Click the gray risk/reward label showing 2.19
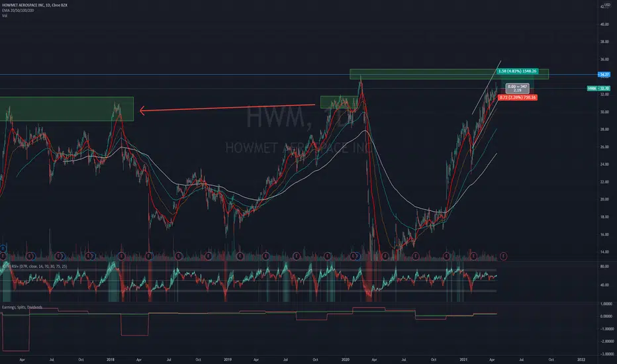 (517, 89)
